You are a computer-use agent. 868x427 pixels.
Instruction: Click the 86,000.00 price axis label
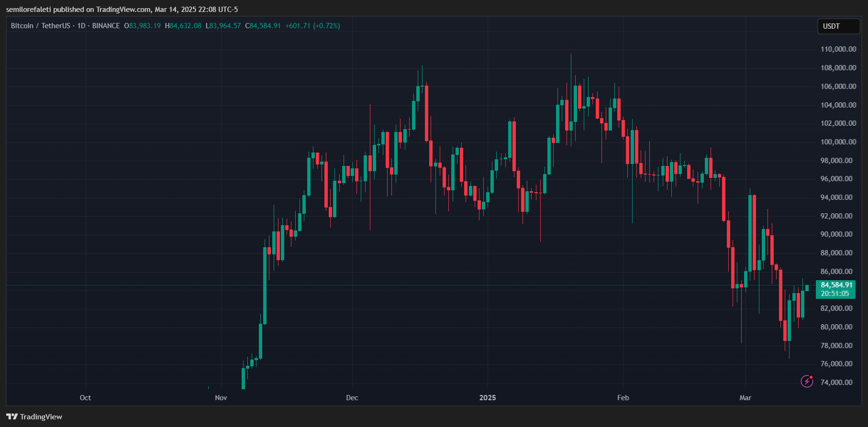pyautogui.click(x=836, y=272)
